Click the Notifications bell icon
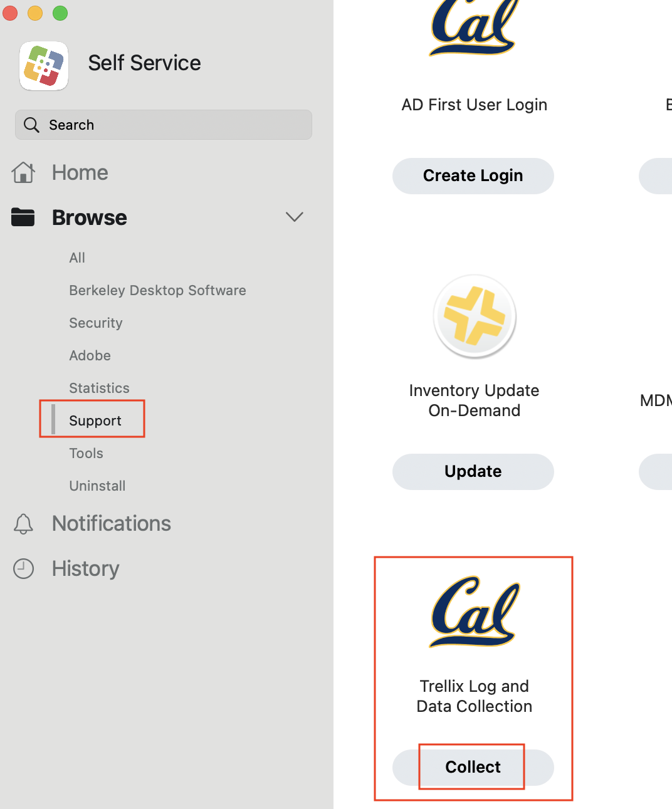The width and height of the screenshot is (672, 809). coord(23,524)
